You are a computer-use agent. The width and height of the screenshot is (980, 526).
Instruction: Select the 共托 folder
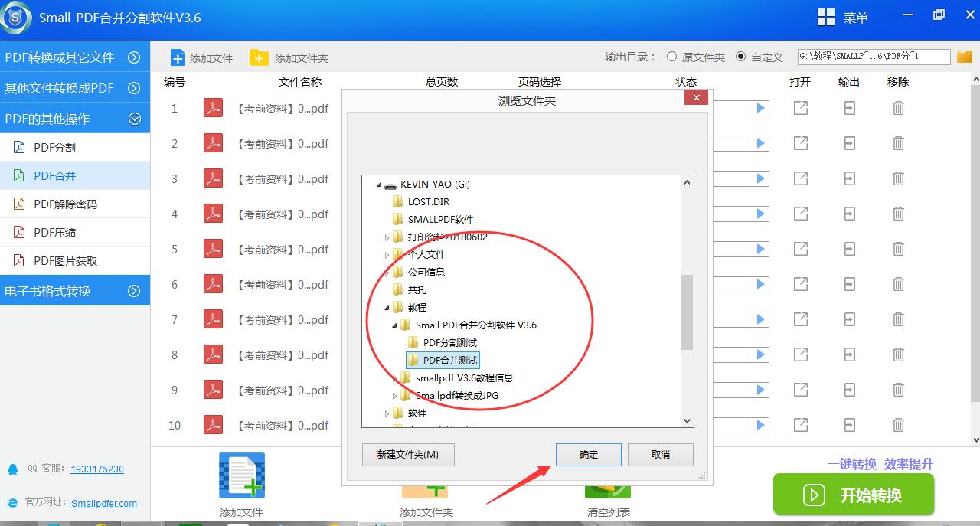(x=417, y=290)
